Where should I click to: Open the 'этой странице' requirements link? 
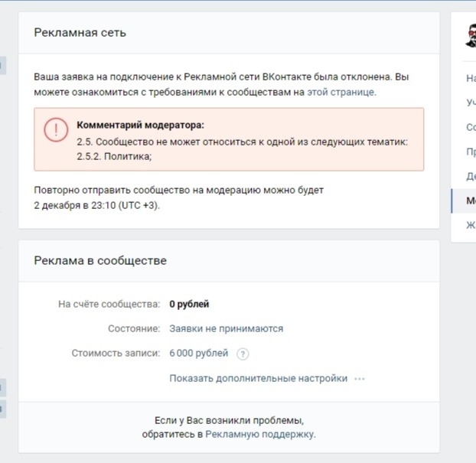click(x=341, y=92)
